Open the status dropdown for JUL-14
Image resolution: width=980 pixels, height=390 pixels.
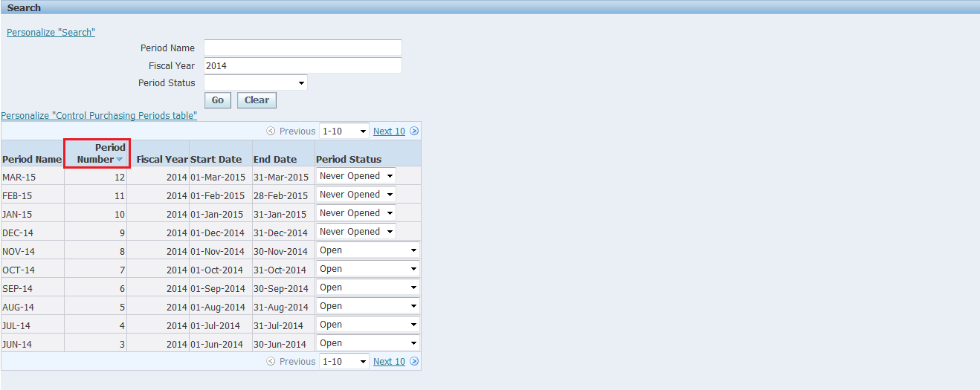[368, 325]
